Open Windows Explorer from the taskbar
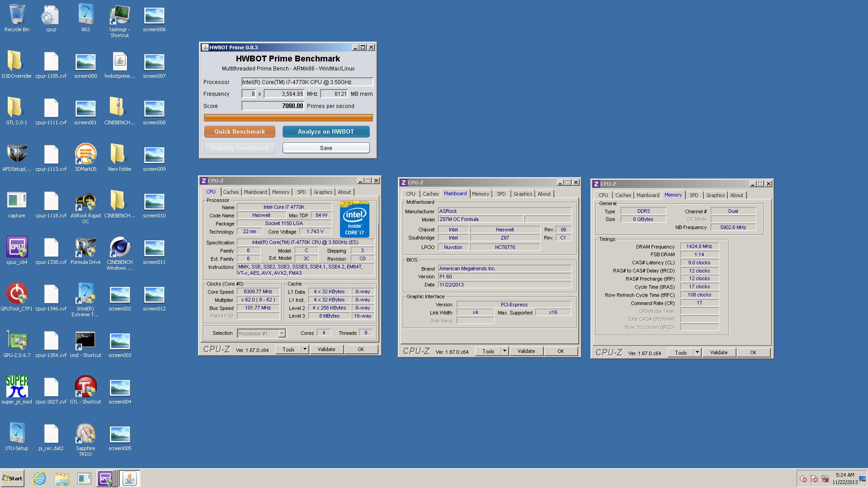868x488 pixels. [x=62, y=479]
